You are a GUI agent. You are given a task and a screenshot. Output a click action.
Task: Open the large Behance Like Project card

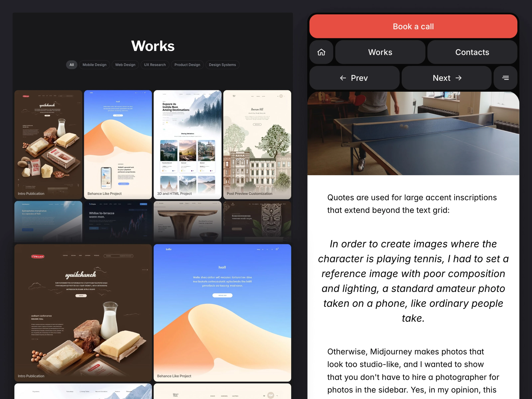(222, 313)
